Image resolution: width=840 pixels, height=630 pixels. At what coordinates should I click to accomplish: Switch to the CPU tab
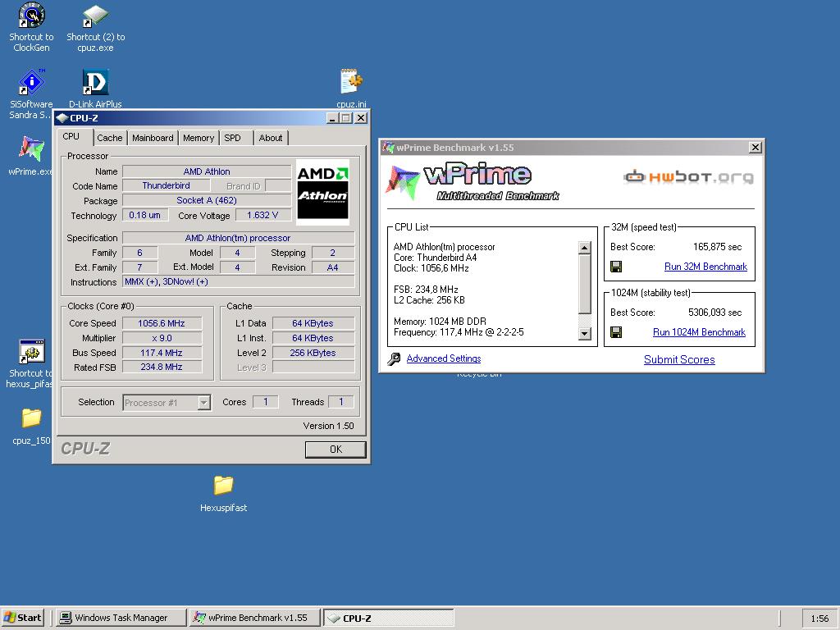coord(71,137)
